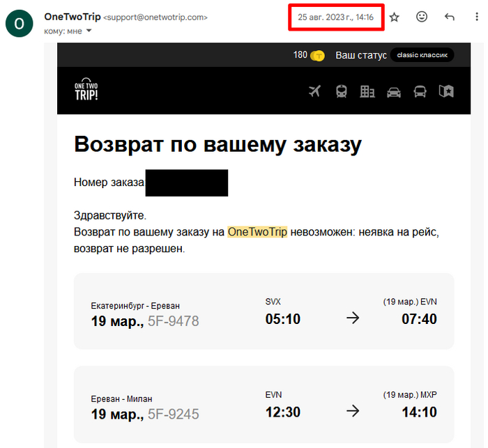Add emoji reaction to the email
This screenshot has width=488, height=448.
pyautogui.click(x=422, y=17)
